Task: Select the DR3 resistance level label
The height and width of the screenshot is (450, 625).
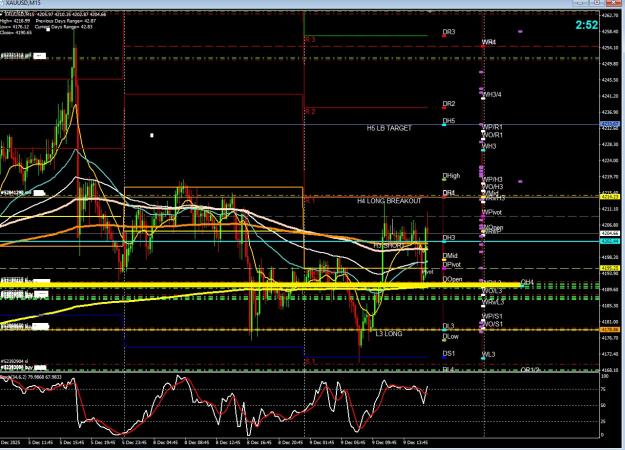Action: 449,32
